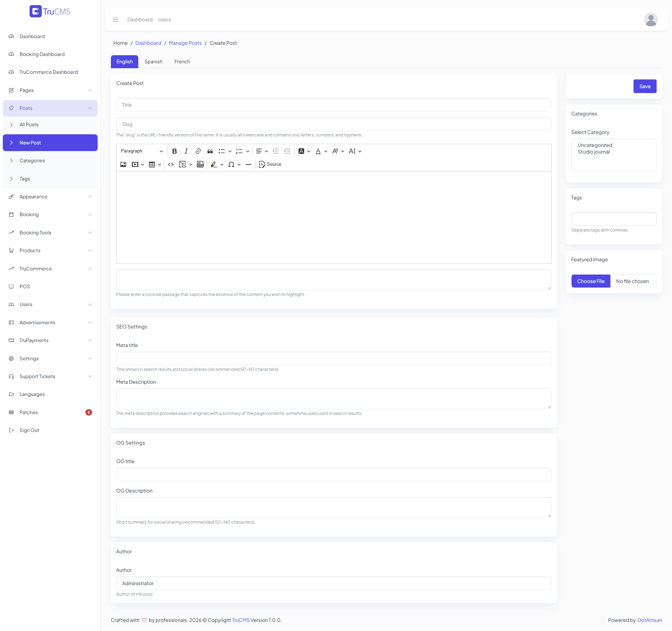Select the Uncategorized category option
Screen dimensions: 672x631
pos(595,145)
